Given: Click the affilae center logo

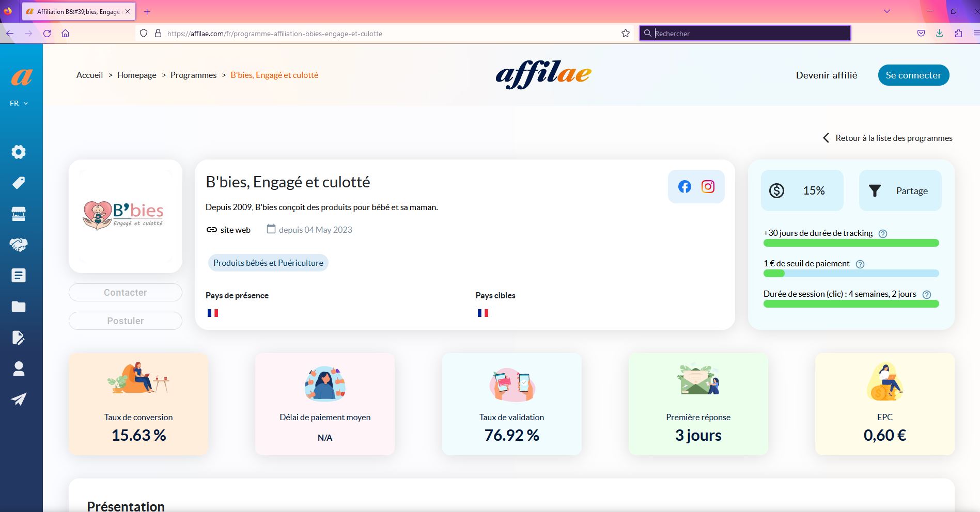Looking at the screenshot, I should pyautogui.click(x=543, y=75).
